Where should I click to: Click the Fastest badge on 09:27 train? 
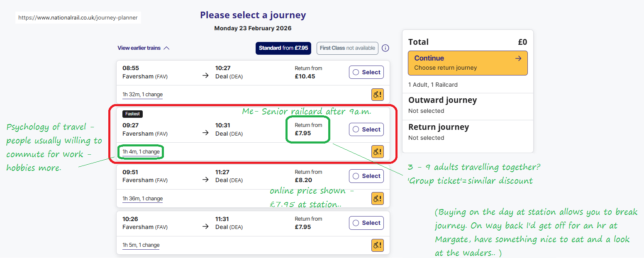pos(133,114)
